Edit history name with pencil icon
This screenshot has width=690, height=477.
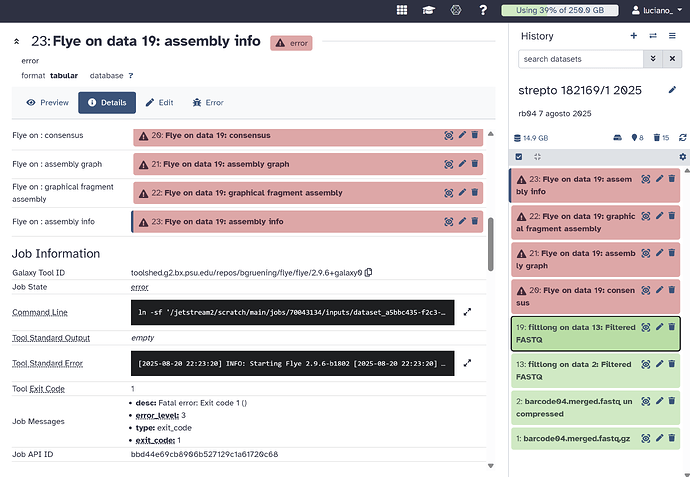point(672,90)
